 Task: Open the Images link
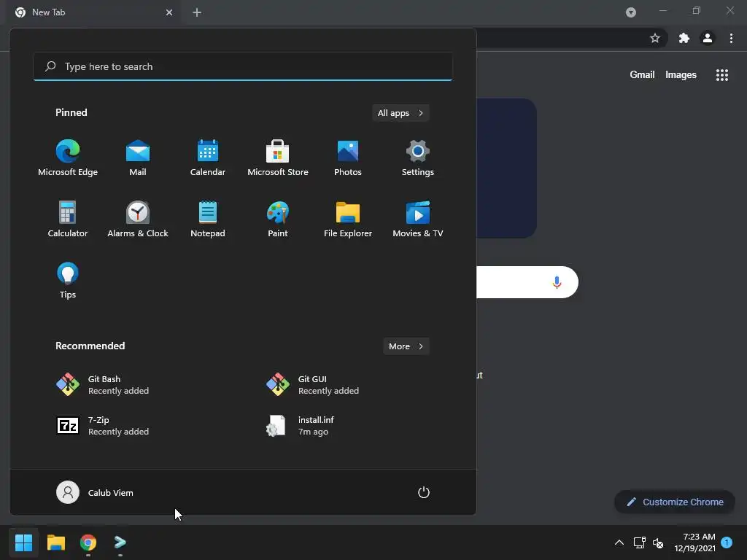pos(681,75)
